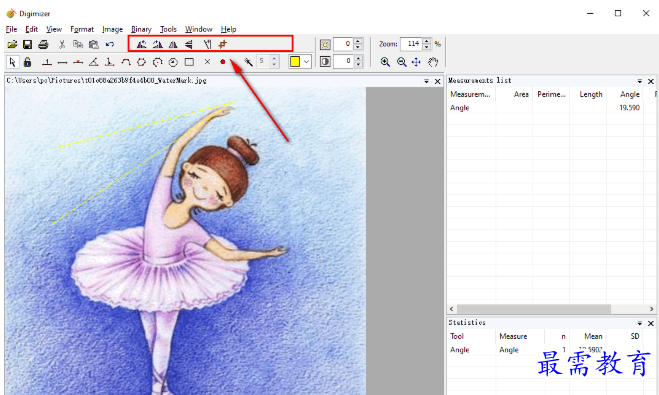Cut selection with the scissors icon
Screen dimensions: 659x395
62,44
